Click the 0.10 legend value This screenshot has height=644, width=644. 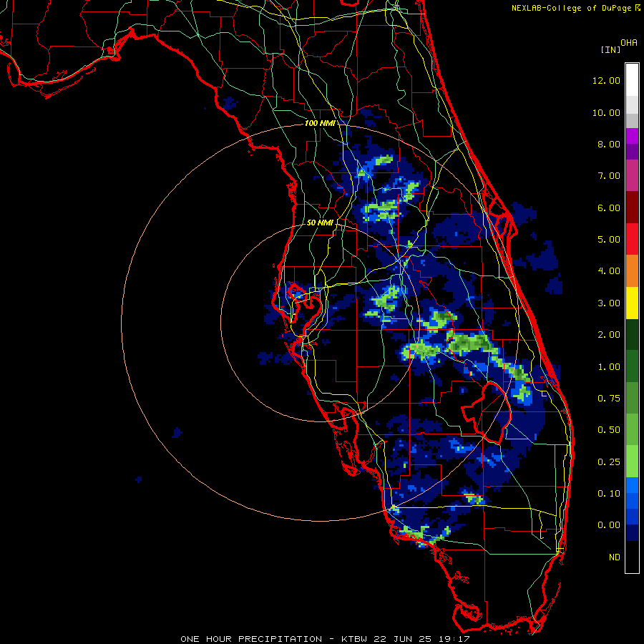point(609,494)
